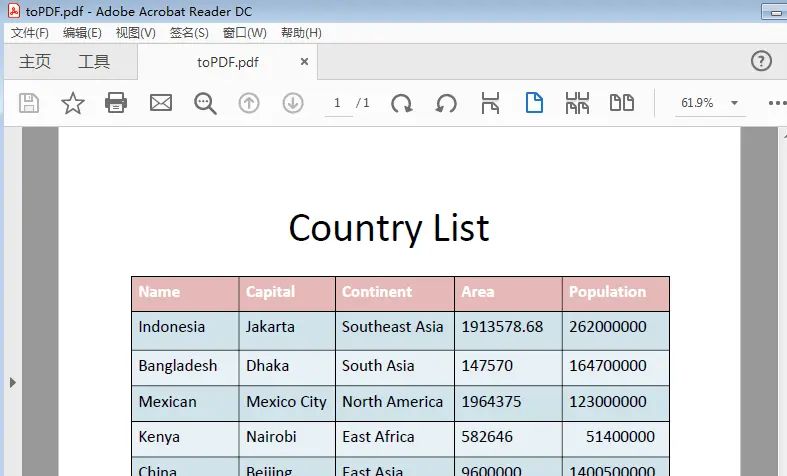Click the Country List title
The width and height of the screenshot is (787, 476).
pyautogui.click(x=389, y=228)
